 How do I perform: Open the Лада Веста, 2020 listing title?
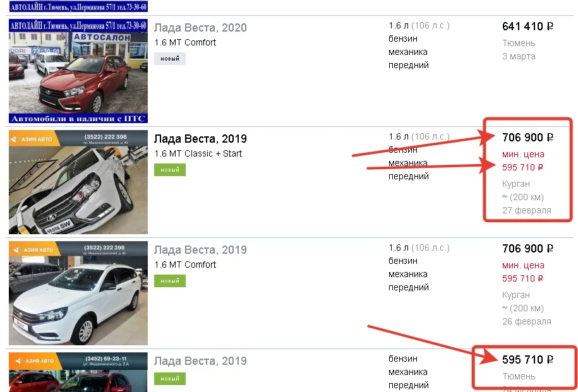200,28
